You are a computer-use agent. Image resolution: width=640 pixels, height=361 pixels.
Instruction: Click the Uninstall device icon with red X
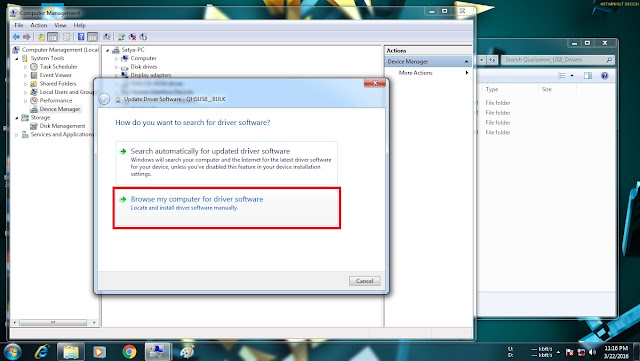coord(132,37)
